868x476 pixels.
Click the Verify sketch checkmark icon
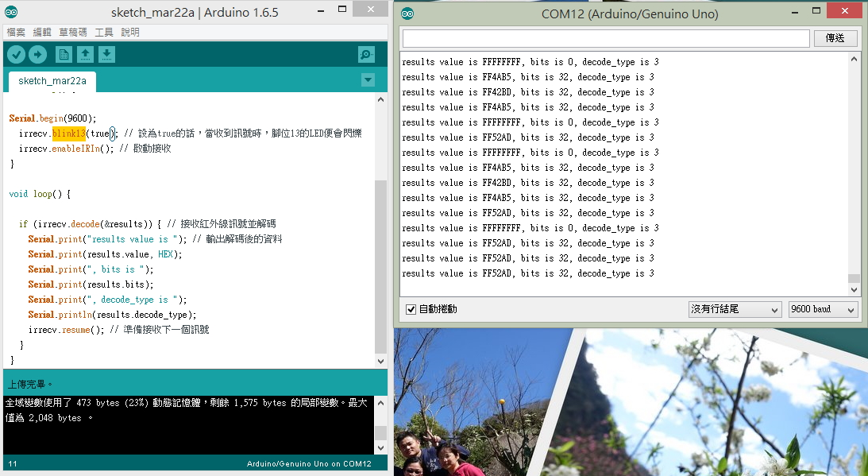point(16,54)
